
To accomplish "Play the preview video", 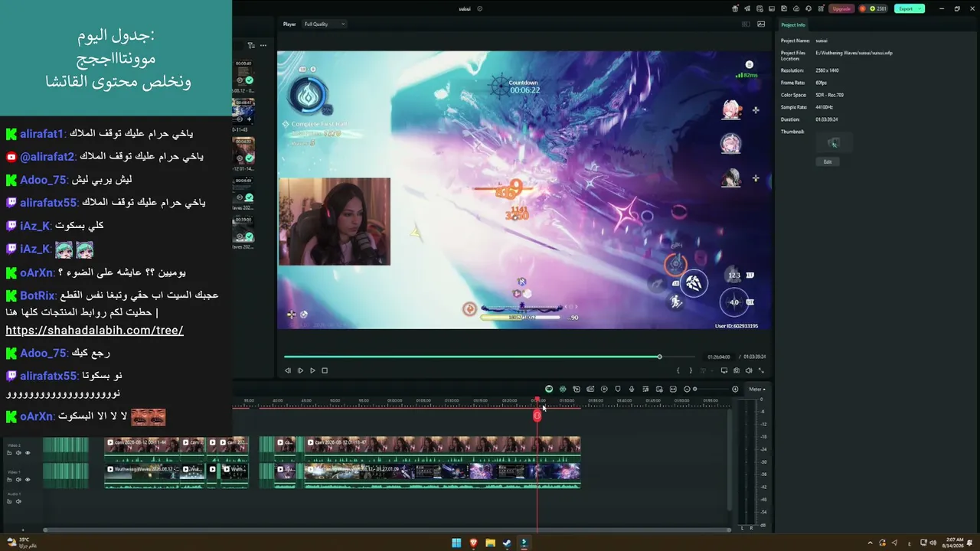I will [312, 370].
